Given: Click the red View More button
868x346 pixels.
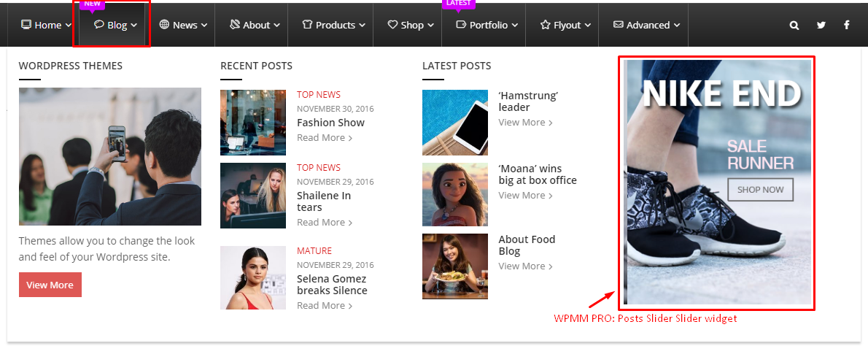Looking at the screenshot, I should coord(50,285).
